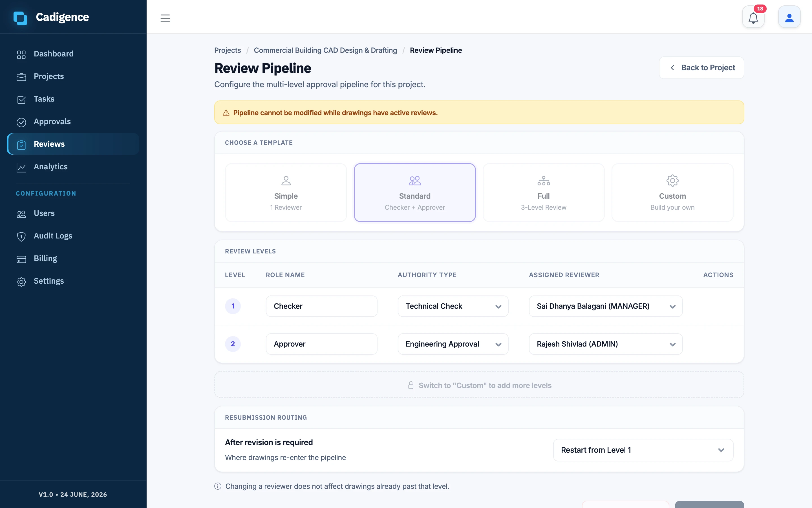Click the Approver role name field

coord(321,344)
